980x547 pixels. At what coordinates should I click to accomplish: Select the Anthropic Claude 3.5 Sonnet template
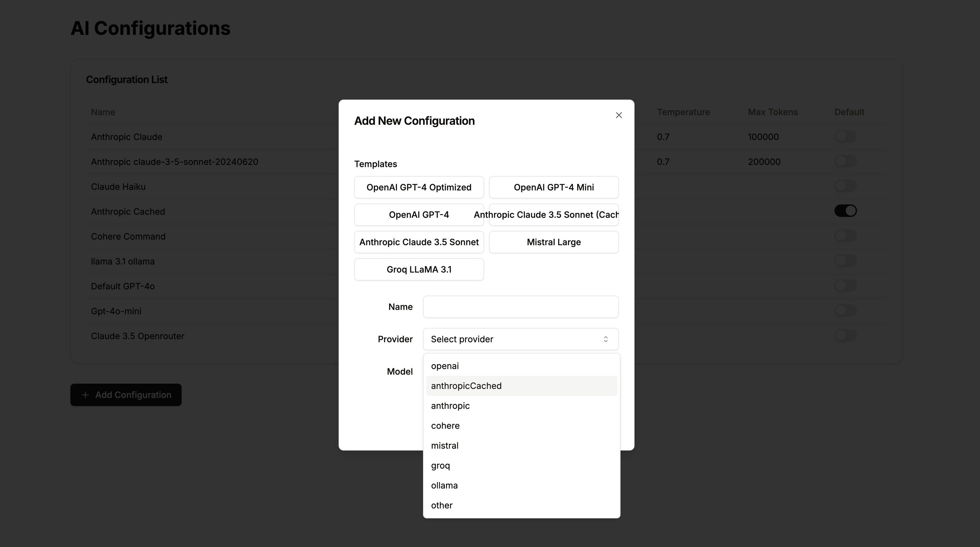tap(419, 241)
